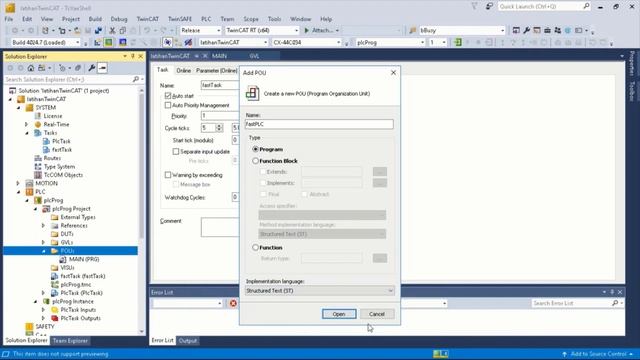The image size is (640, 360).
Task: Click the notifications flag icon in title bar
Action: tap(474, 6)
